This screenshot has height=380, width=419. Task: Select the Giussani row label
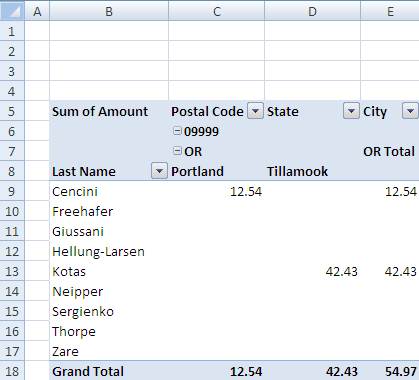click(x=109, y=231)
